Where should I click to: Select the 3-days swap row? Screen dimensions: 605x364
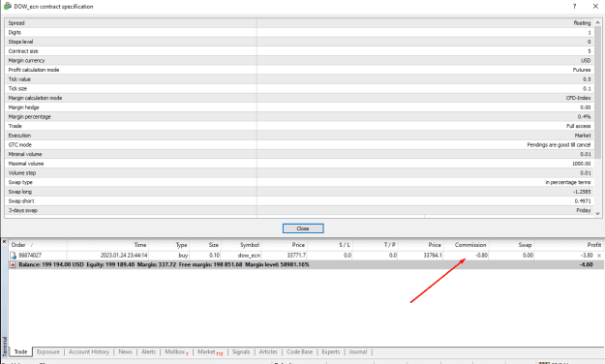click(x=299, y=210)
